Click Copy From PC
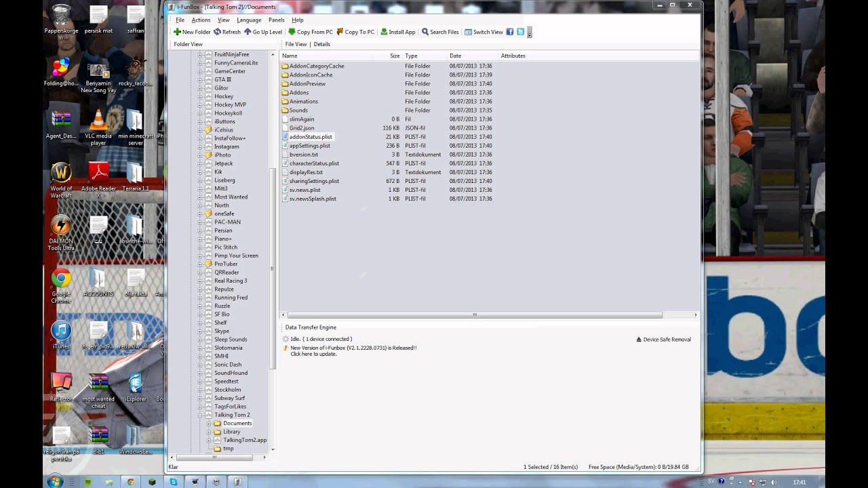This screenshot has height=488, width=868. (x=311, y=32)
